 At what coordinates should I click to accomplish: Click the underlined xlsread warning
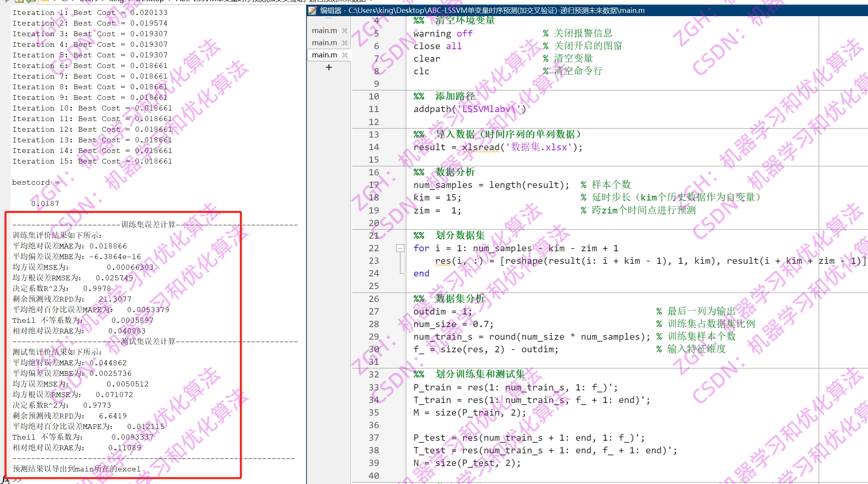click(481, 147)
